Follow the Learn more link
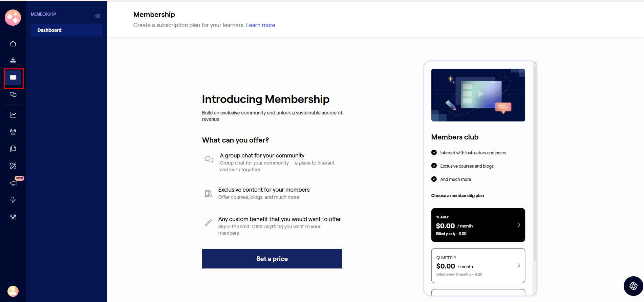The width and height of the screenshot is (644, 302). (x=260, y=25)
